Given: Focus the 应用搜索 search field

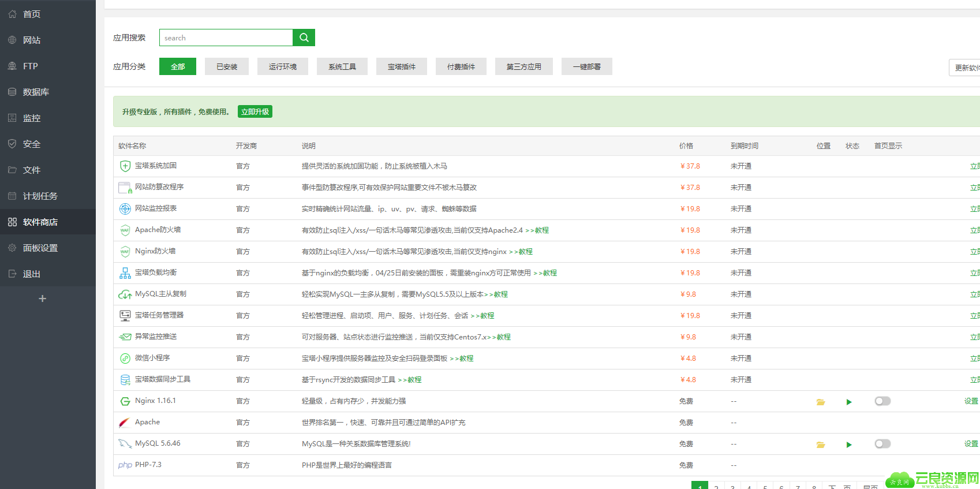Looking at the screenshot, I should point(226,38).
